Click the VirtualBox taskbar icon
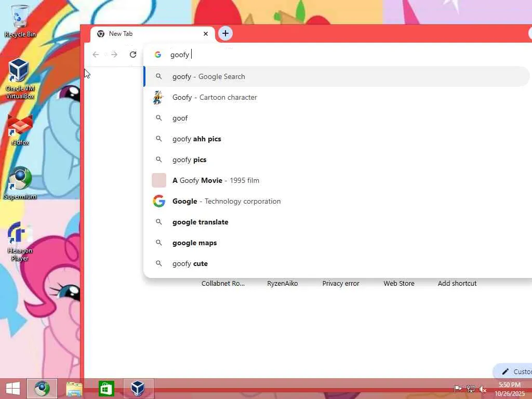Image resolution: width=532 pixels, height=399 pixels. click(x=138, y=389)
